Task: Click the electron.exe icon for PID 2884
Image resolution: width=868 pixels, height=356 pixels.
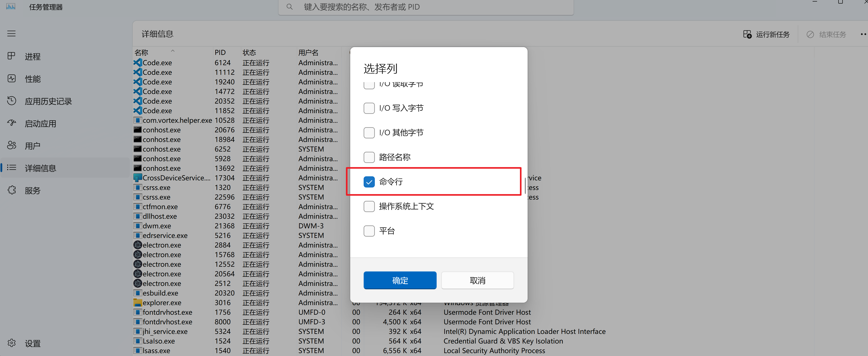Action: click(x=137, y=245)
